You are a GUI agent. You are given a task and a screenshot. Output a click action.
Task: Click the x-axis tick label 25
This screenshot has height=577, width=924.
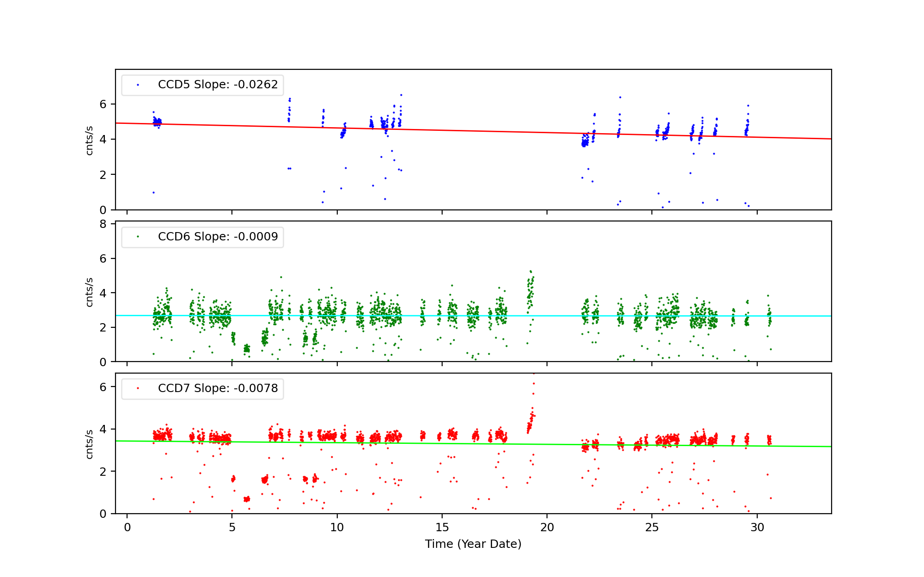[x=652, y=528]
